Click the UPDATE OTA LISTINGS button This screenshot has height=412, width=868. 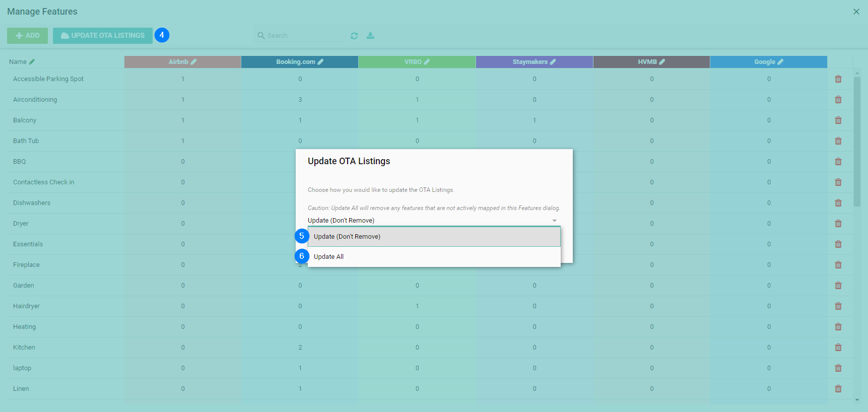click(x=103, y=36)
